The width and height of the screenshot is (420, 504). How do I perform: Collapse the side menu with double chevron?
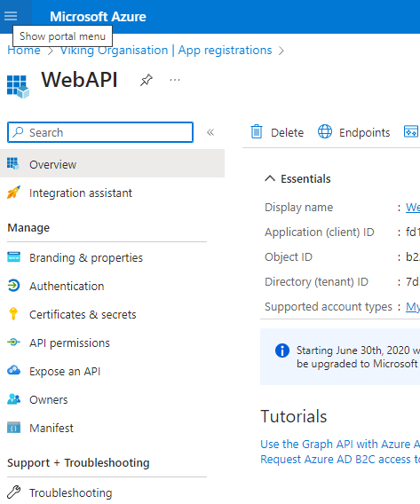210,132
